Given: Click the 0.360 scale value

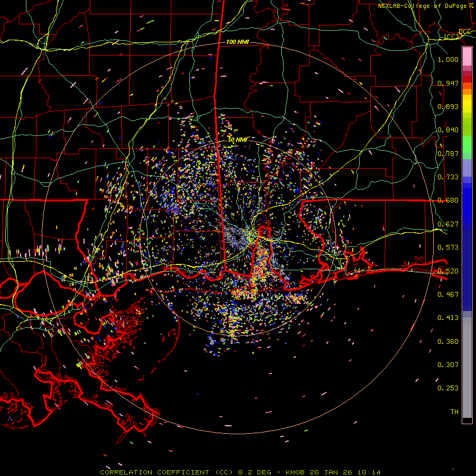Looking at the screenshot, I should 448,342.
